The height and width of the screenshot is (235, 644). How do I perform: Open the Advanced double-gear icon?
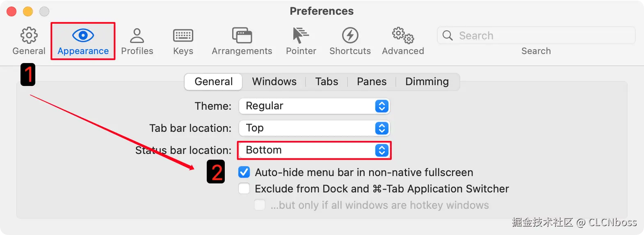403,36
